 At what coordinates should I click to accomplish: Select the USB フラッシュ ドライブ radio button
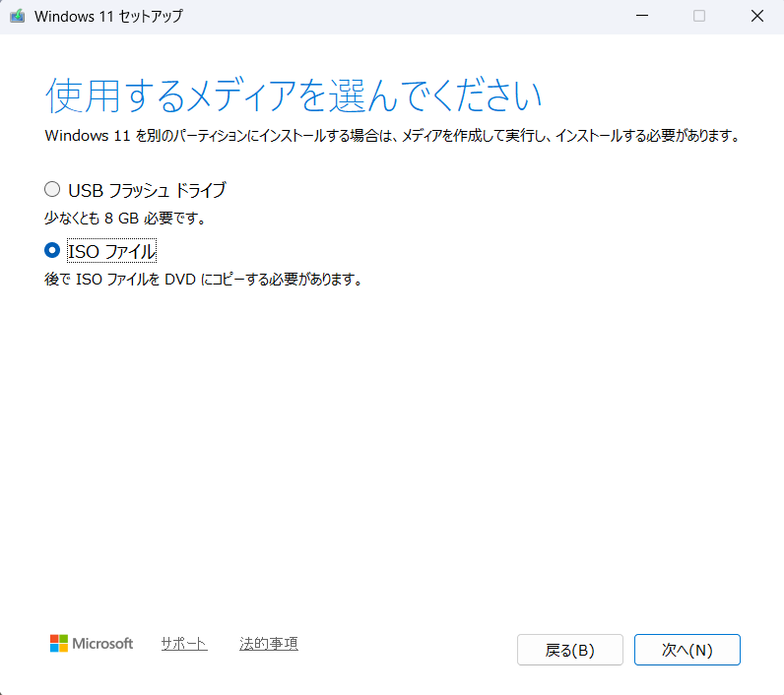click(52, 189)
